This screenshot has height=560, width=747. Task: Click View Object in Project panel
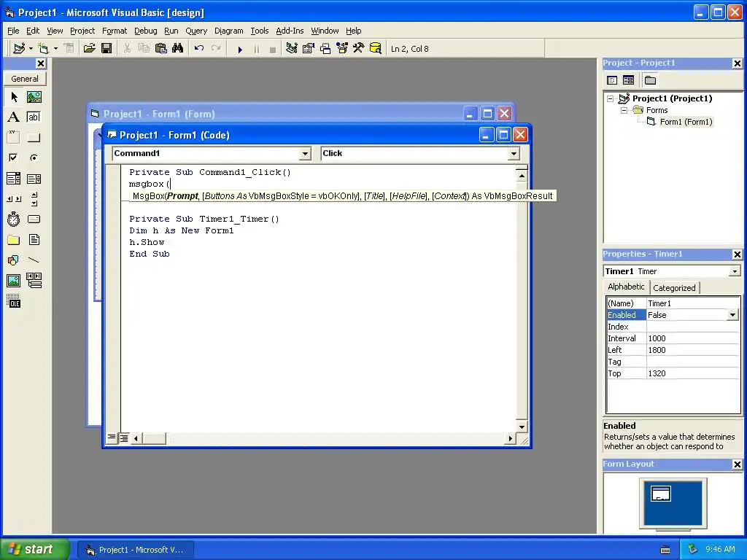tap(628, 80)
